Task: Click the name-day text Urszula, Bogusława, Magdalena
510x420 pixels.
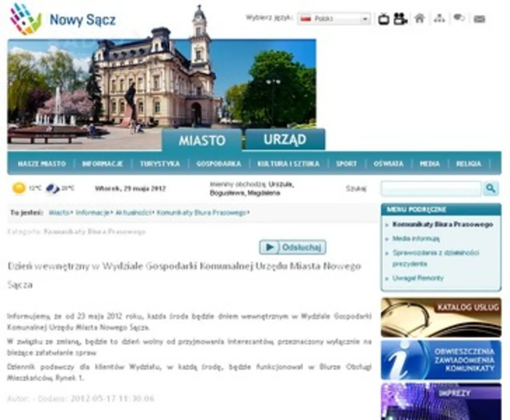Action: tap(252, 189)
